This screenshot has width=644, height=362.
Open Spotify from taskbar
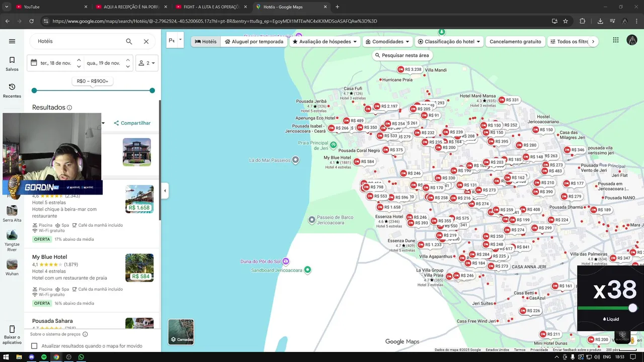[x=44, y=357]
